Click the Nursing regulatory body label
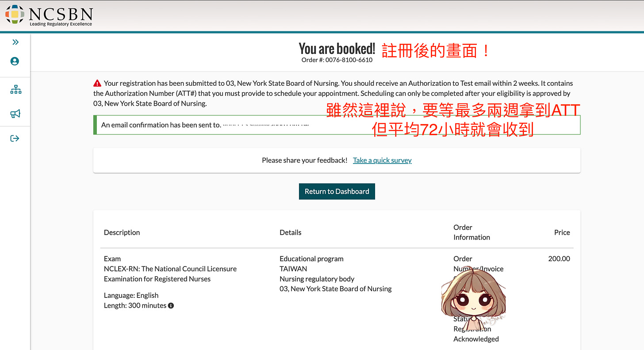Image resolution: width=644 pixels, height=350 pixels. [x=317, y=279]
